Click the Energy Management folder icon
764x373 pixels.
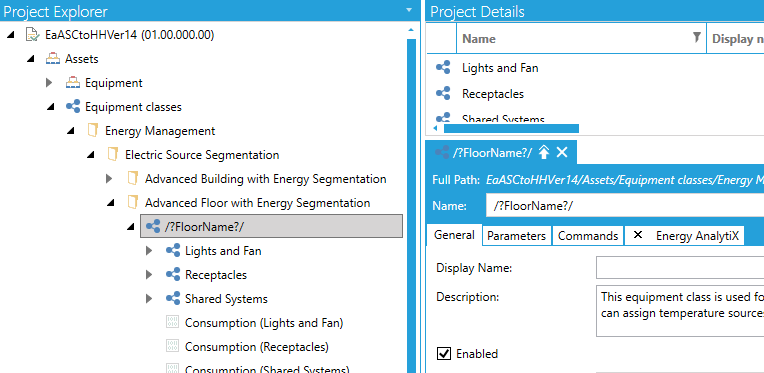92,131
